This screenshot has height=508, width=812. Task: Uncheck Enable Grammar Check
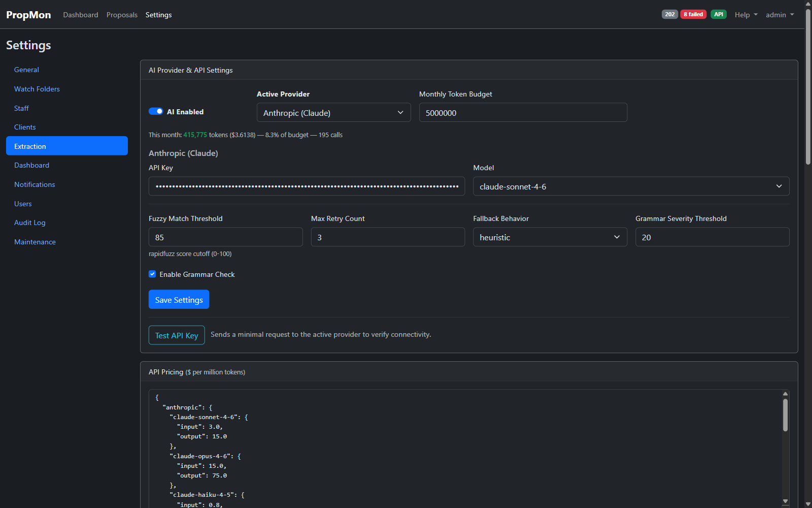(x=152, y=274)
